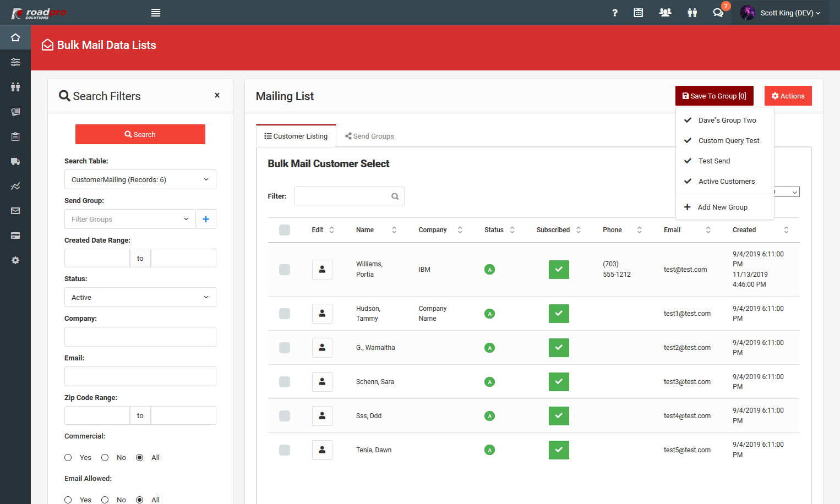The height and width of the screenshot is (504, 840).
Task: Select Add New Group menu item
Action: click(725, 207)
